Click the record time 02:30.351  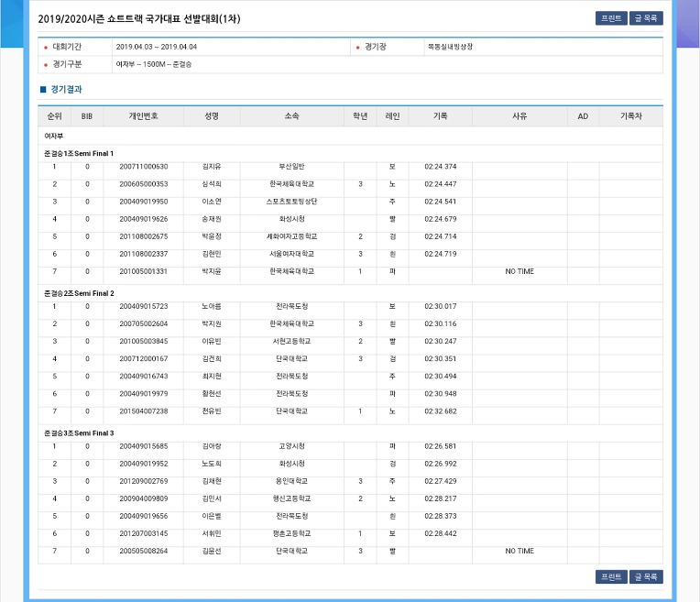pyautogui.click(x=440, y=358)
